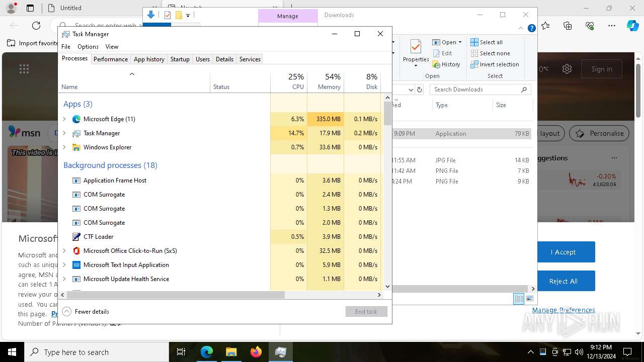
Task: Open File Explorer help icon
Action: coord(531,29)
